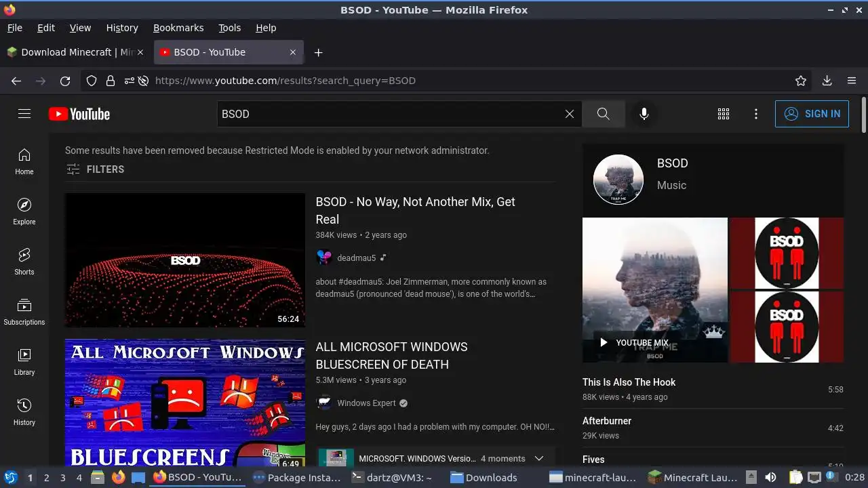Open the View menu
The image size is (868, 488).
coord(80,28)
